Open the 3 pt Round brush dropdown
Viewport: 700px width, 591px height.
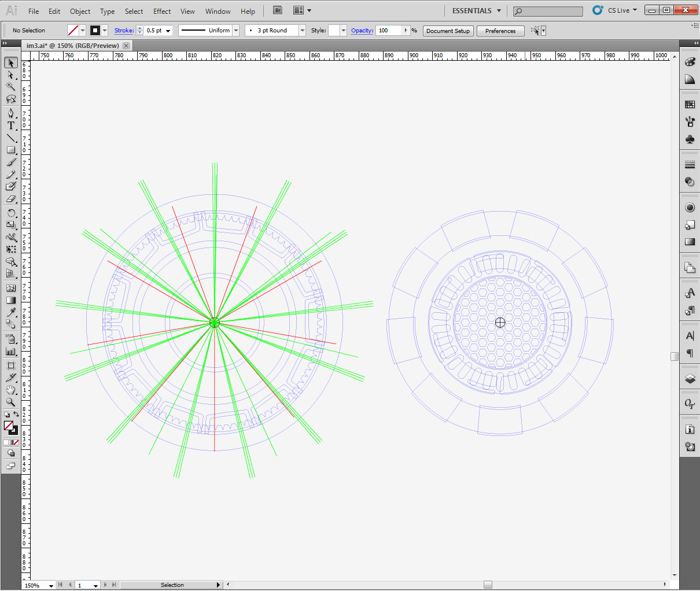coord(302,31)
